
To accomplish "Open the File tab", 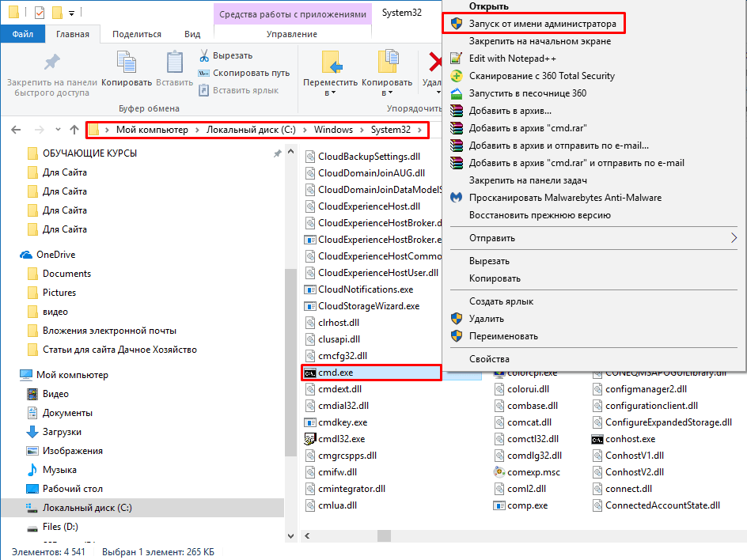I will (22, 34).
